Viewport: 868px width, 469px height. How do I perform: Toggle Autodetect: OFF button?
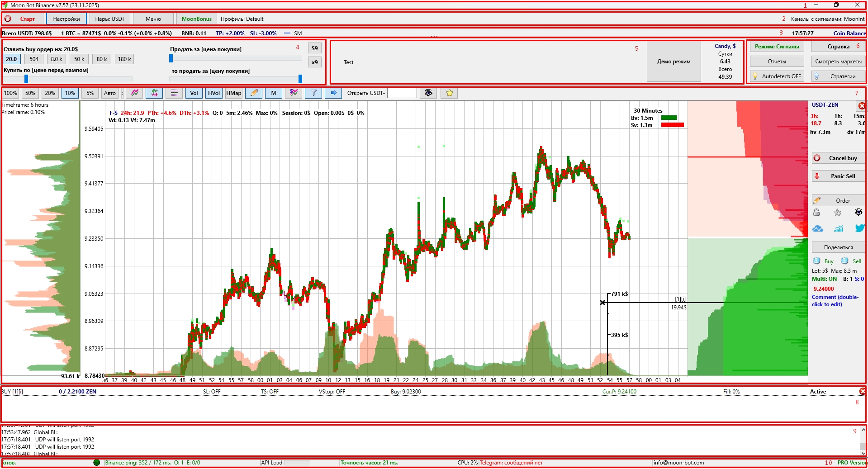click(777, 76)
